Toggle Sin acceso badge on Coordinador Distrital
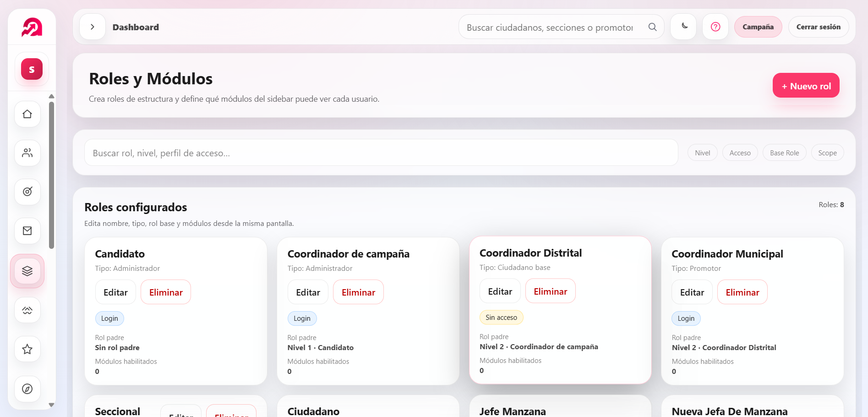Viewport: 868px width, 417px height. click(x=501, y=317)
